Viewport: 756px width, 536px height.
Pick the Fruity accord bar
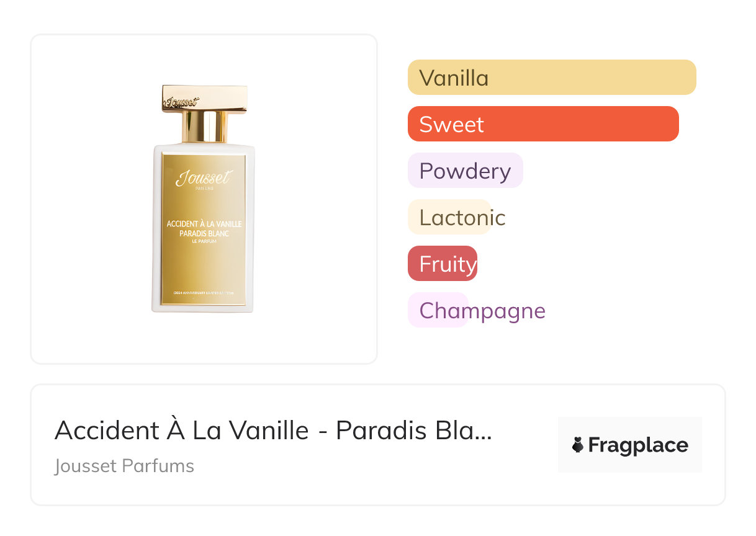(x=443, y=264)
